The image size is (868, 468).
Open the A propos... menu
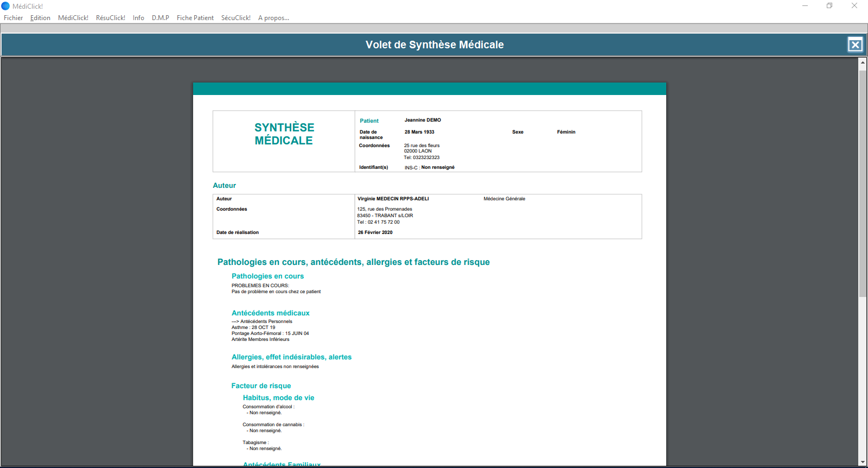pos(273,18)
